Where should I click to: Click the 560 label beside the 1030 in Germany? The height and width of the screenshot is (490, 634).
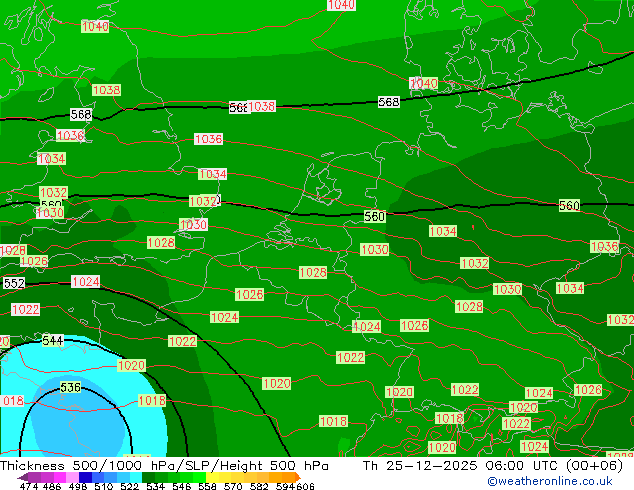pyautogui.click(x=374, y=216)
